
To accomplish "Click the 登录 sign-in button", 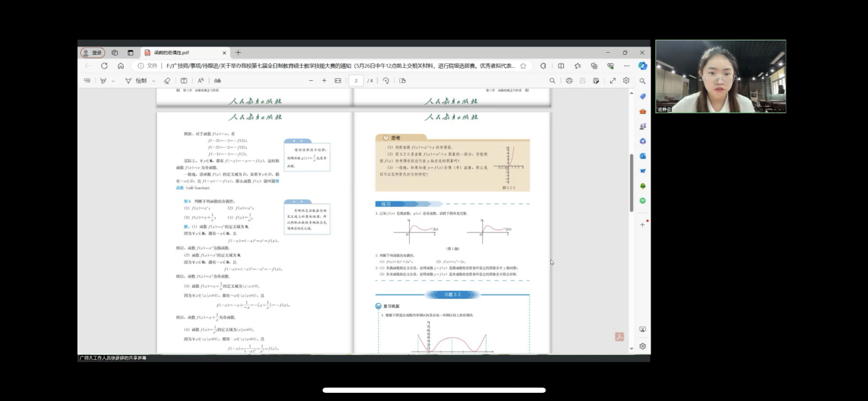I will tap(93, 53).
